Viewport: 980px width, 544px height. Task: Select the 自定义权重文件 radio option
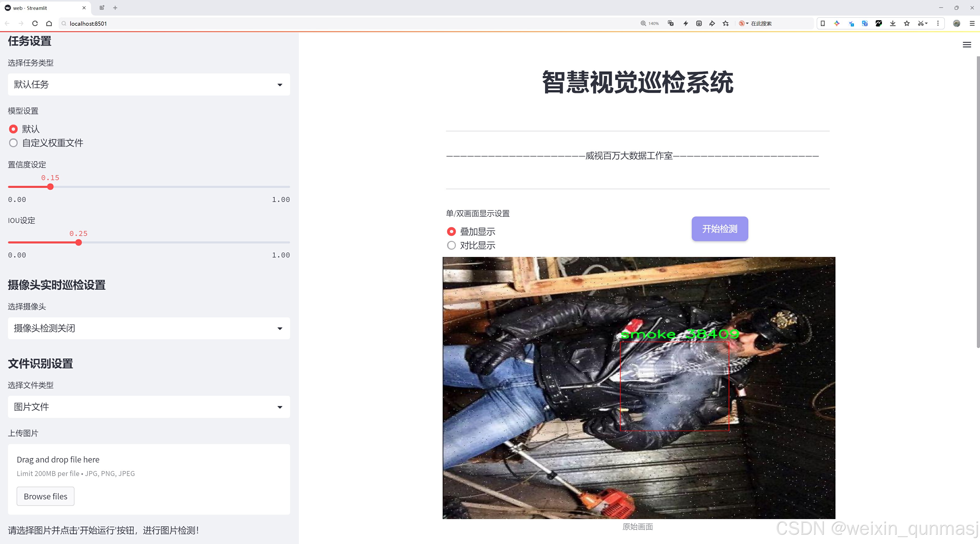14,143
